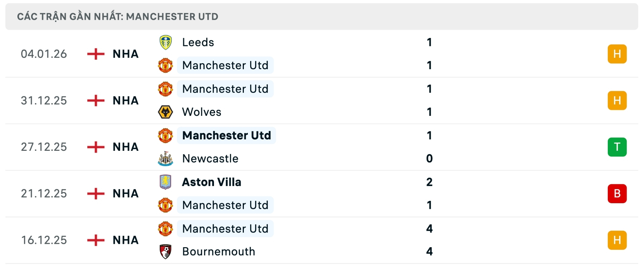Select the Manchester Utd badge in the Leeds match
The width and height of the screenshot is (644, 266).
tap(165, 65)
